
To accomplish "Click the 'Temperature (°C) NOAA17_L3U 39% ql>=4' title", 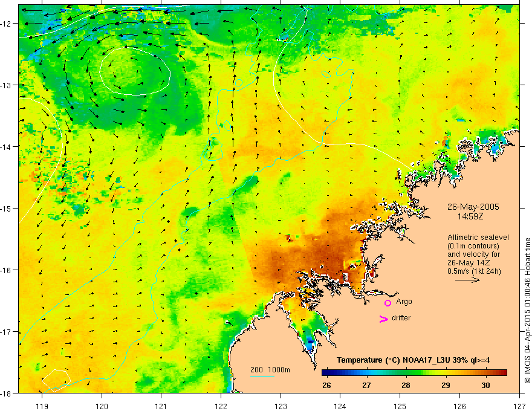I will tap(413, 360).
